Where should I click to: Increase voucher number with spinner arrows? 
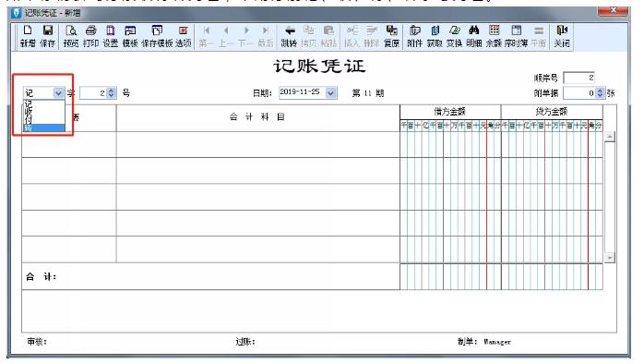[x=112, y=93]
